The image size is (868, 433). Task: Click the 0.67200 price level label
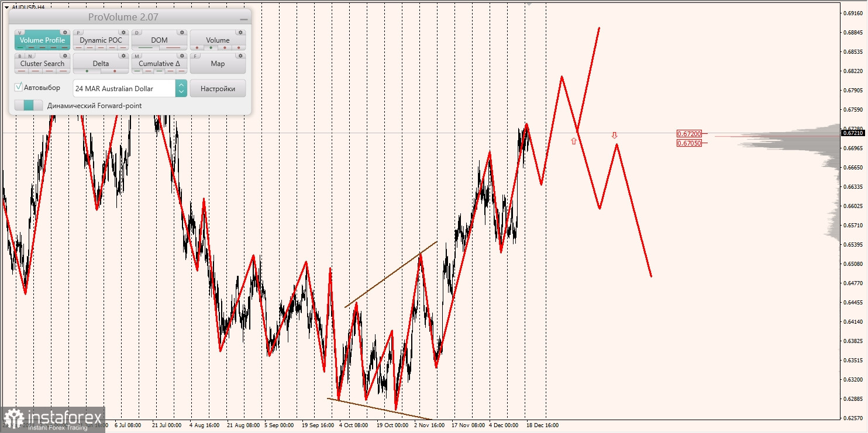[689, 134]
